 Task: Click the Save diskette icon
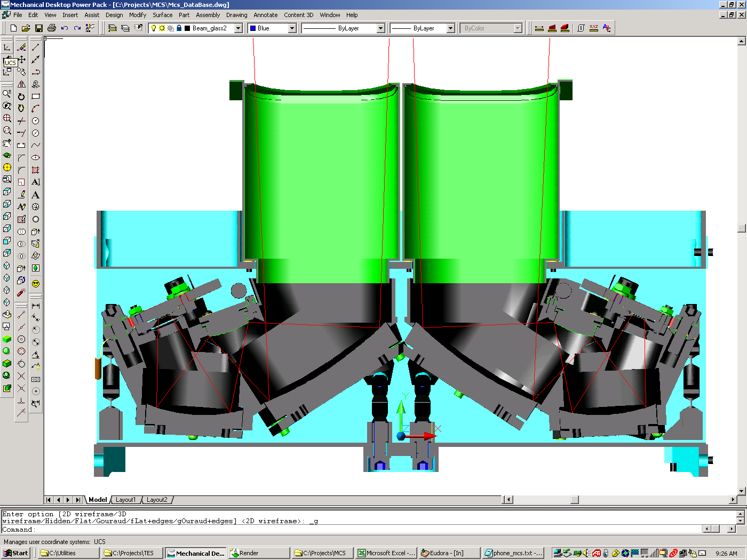point(39,28)
